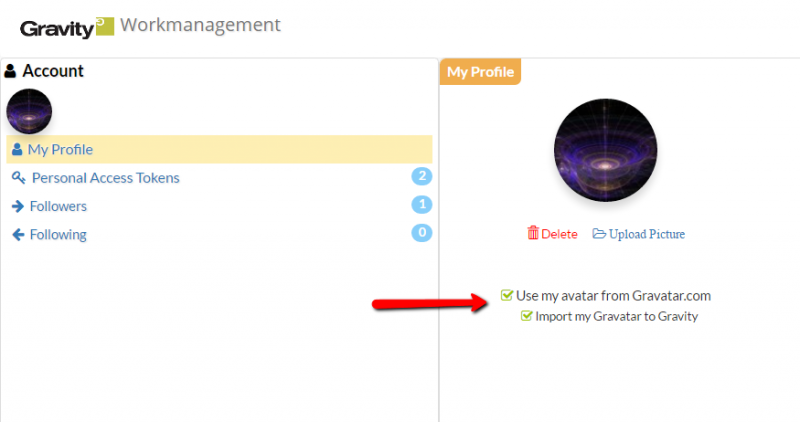
Task: Open Personal Access Tokens in sidebar
Action: click(x=106, y=178)
